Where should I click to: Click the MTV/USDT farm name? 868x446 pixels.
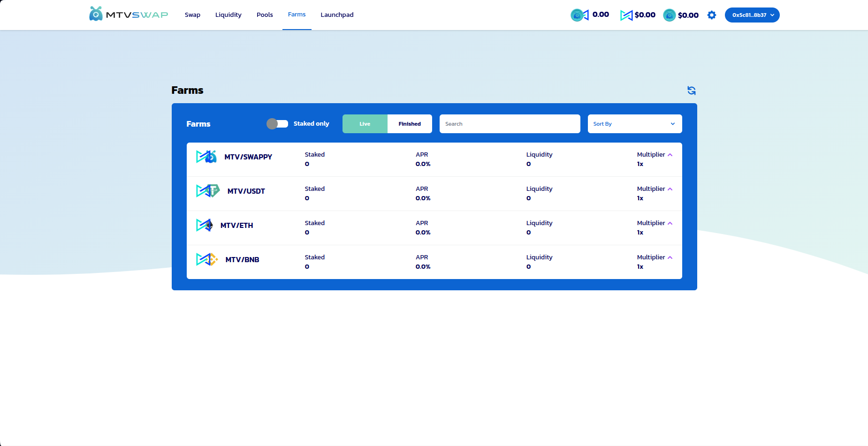pyautogui.click(x=246, y=191)
